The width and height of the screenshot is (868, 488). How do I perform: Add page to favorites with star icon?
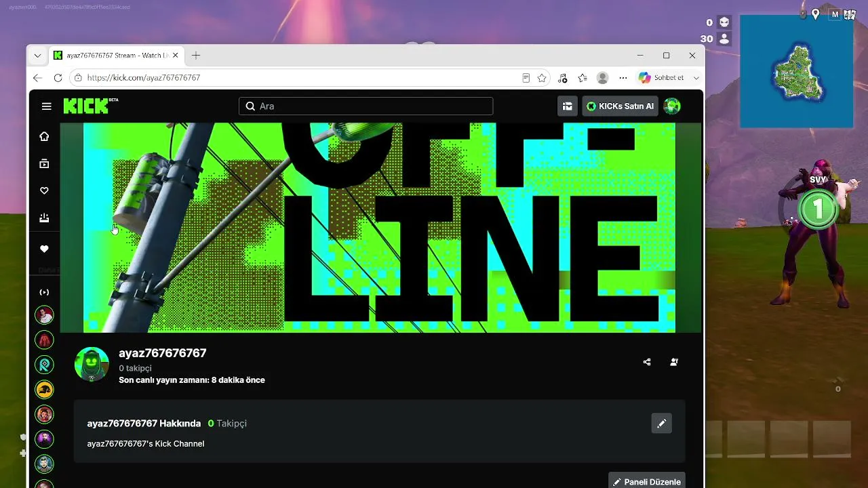(x=542, y=78)
